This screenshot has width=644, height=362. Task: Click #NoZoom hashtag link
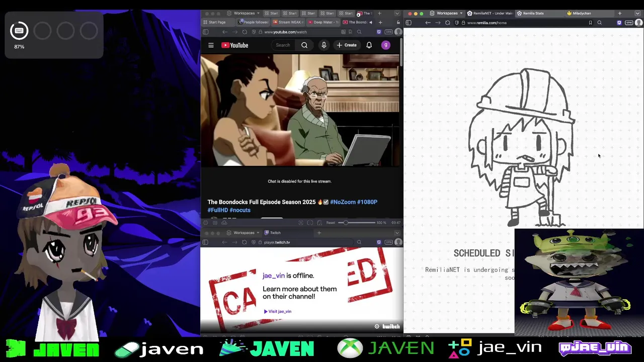coord(343,202)
